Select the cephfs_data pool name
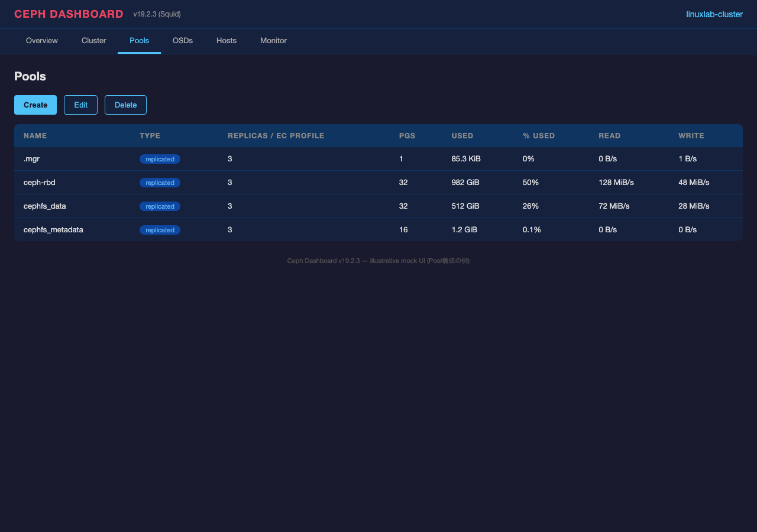Image resolution: width=757 pixels, height=532 pixels. point(44,206)
